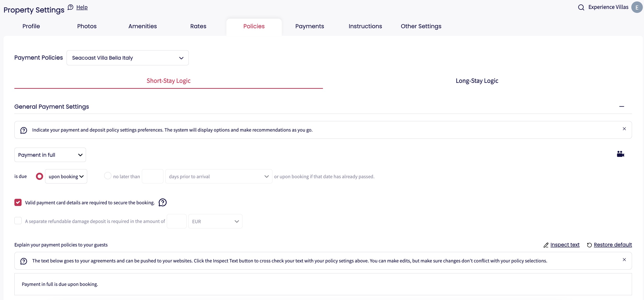Select the 'no later than' radio button

[108, 176]
